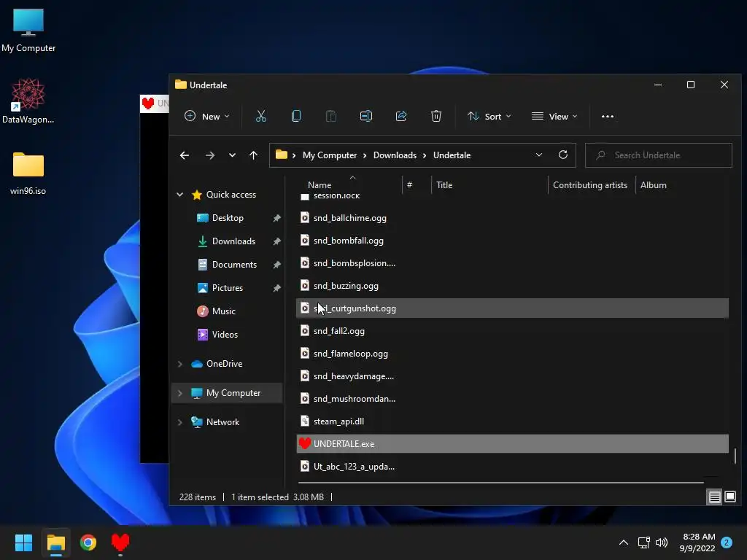Click the Share icon in toolbar
This screenshot has height=560, width=747.
pos(401,116)
